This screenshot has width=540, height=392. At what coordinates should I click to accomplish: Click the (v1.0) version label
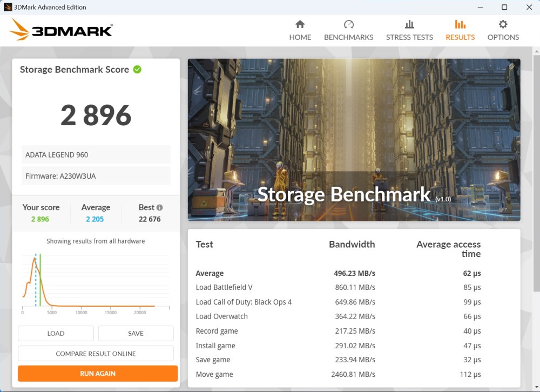pos(443,199)
